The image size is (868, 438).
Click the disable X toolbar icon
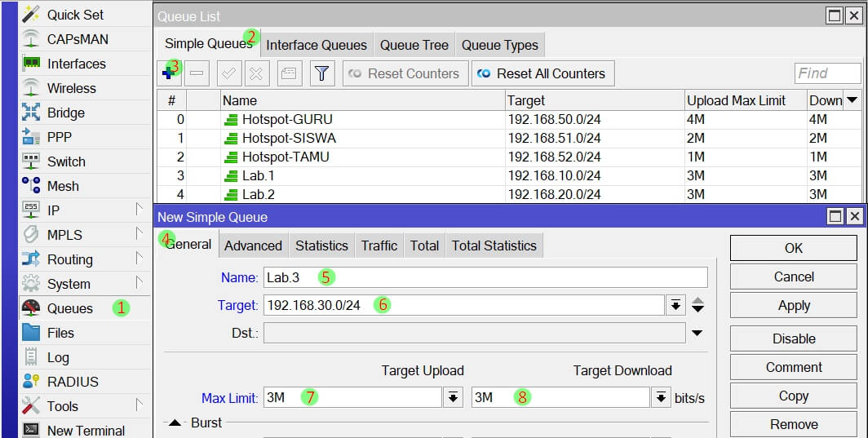click(x=255, y=73)
